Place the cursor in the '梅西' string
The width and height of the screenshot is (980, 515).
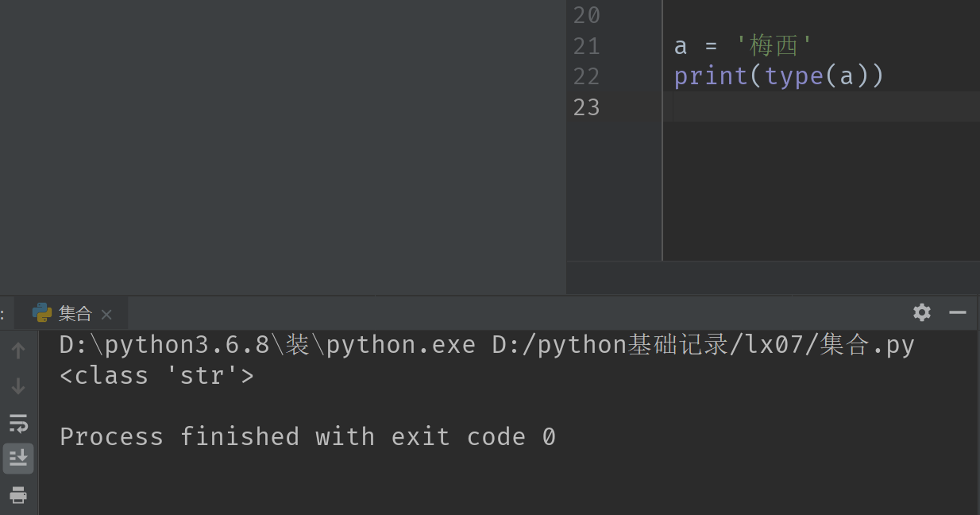[774, 46]
